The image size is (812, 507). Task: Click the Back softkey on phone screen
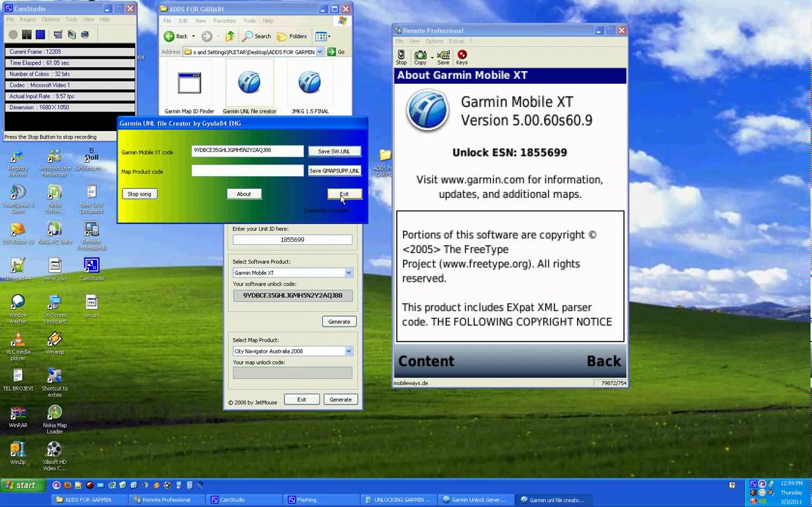click(603, 361)
